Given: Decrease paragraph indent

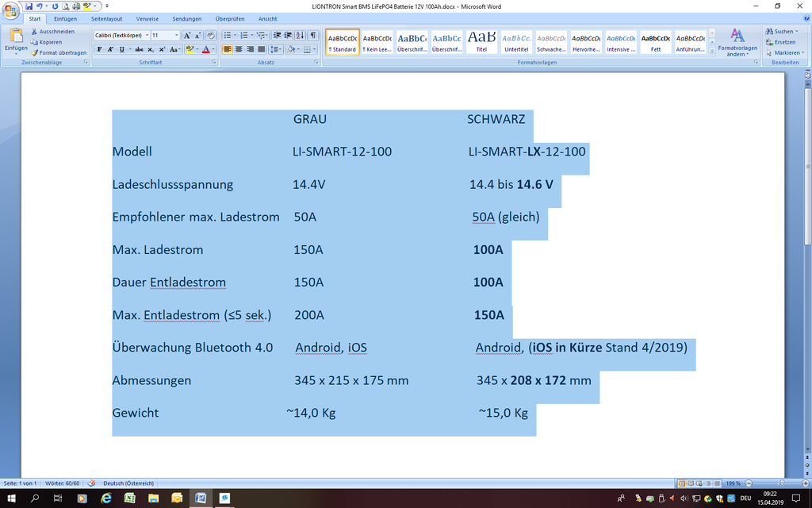Looking at the screenshot, I should (x=277, y=35).
